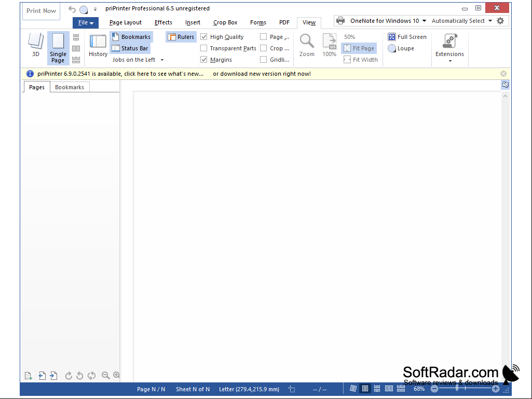This screenshot has width=532, height=399.
Task: Click the update notice about priPrinter 6.9.0.2541
Action: pyautogui.click(x=120, y=74)
